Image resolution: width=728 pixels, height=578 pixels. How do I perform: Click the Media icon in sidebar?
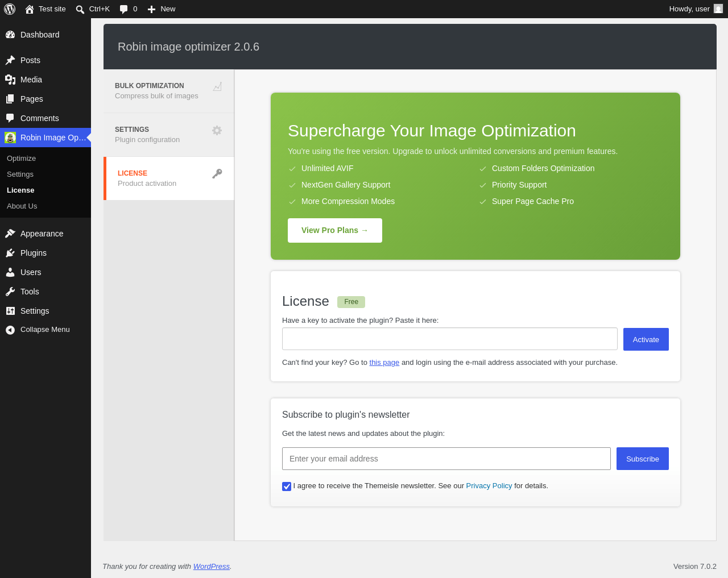10,80
